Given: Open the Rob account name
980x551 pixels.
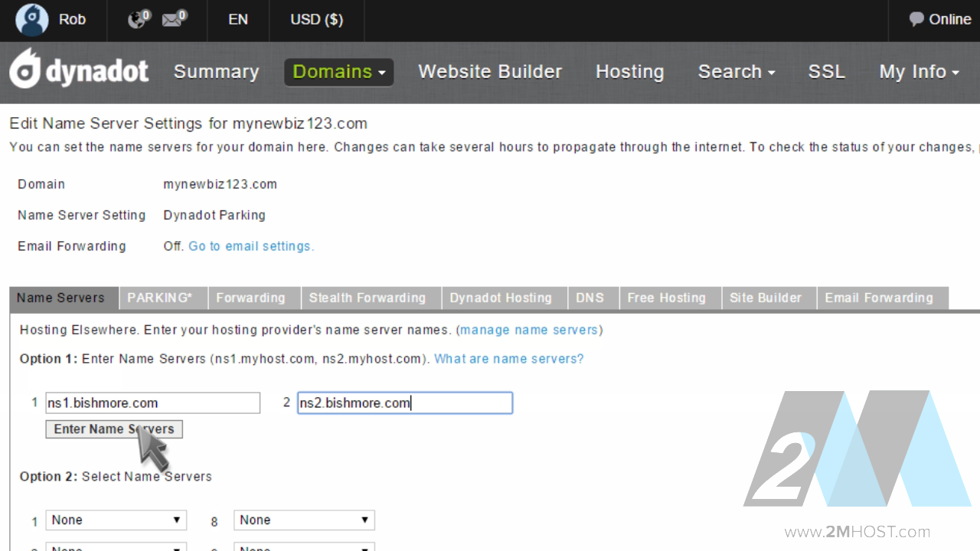Looking at the screenshot, I should tap(72, 20).
